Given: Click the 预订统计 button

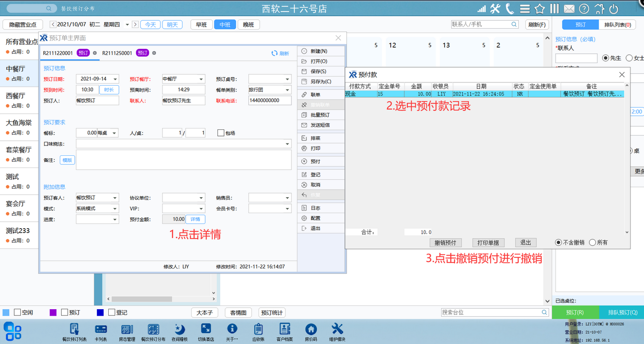Looking at the screenshot, I should (272, 312).
